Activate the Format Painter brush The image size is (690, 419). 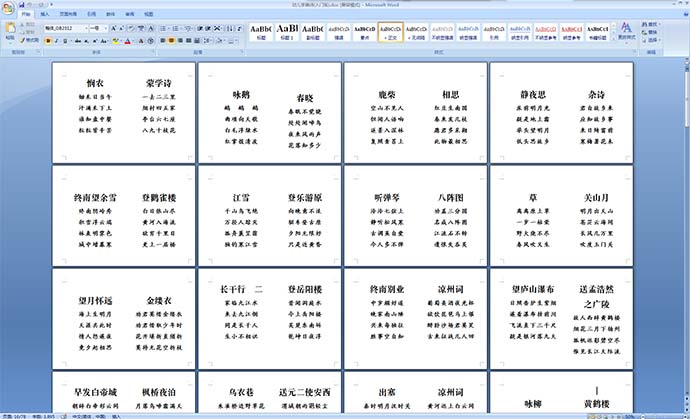click(x=30, y=40)
